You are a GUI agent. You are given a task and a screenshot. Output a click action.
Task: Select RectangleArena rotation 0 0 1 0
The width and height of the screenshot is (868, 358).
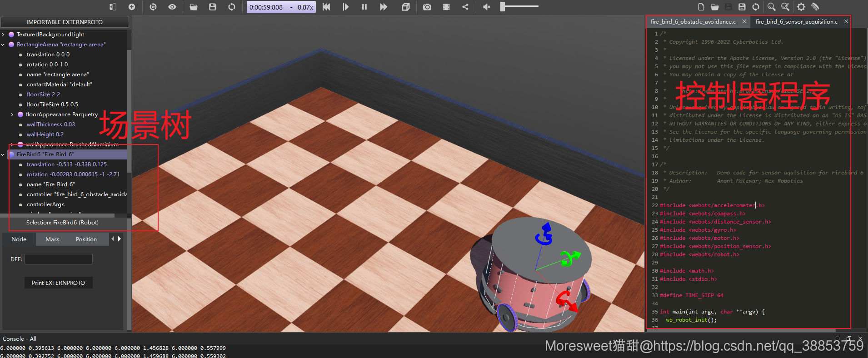click(x=47, y=65)
